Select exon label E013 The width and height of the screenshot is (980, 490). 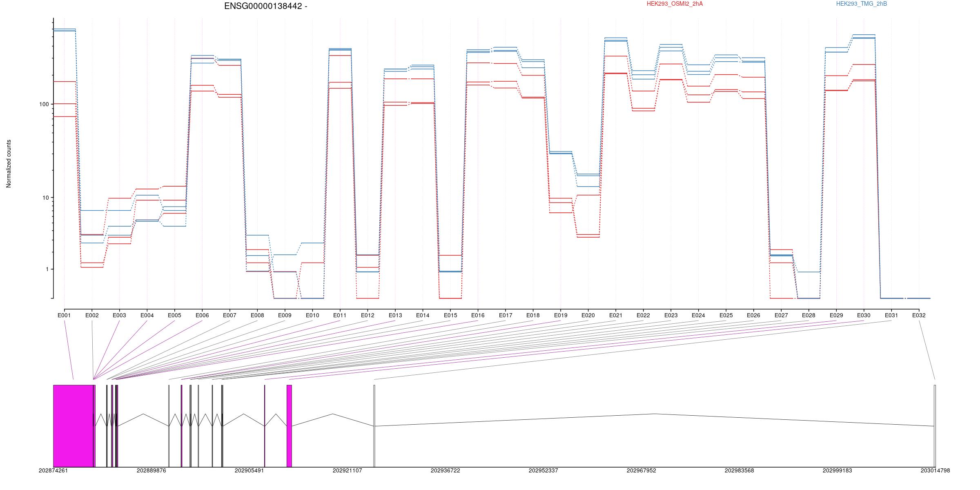(395, 315)
